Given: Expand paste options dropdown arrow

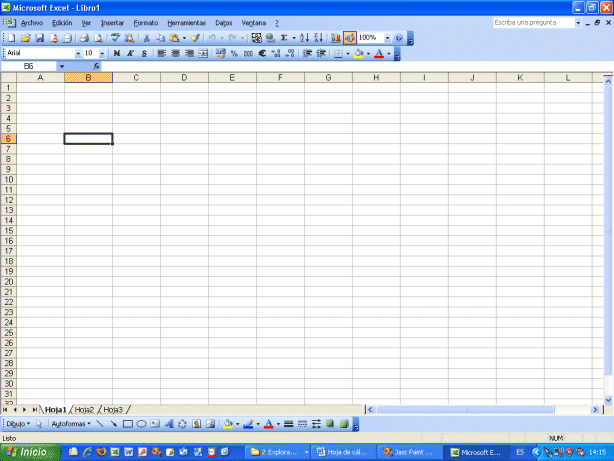Looking at the screenshot, I should [184, 38].
